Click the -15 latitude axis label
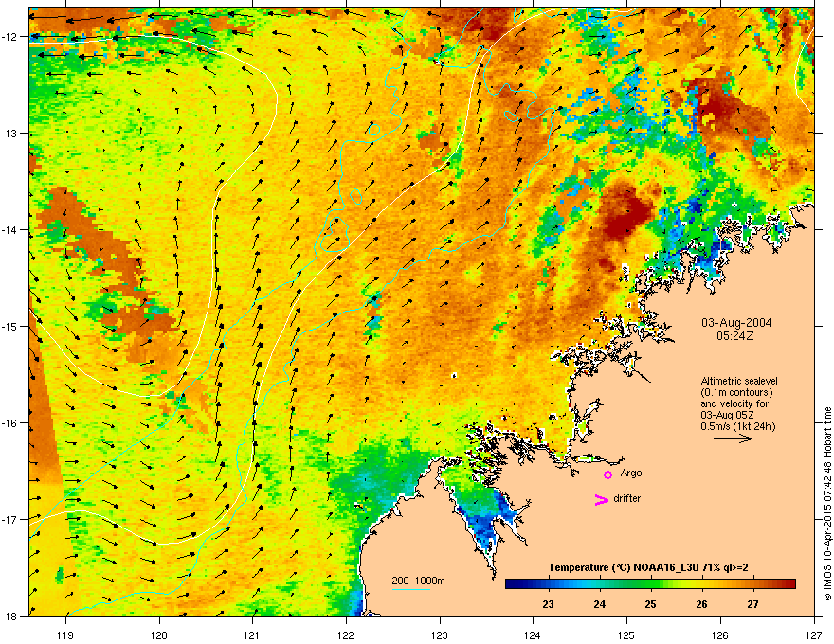 tap(9, 326)
